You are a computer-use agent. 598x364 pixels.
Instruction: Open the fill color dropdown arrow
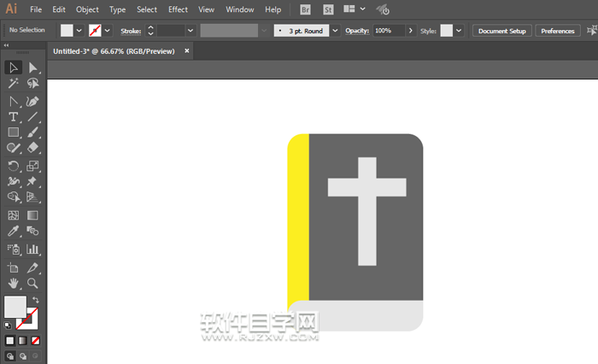click(x=79, y=31)
